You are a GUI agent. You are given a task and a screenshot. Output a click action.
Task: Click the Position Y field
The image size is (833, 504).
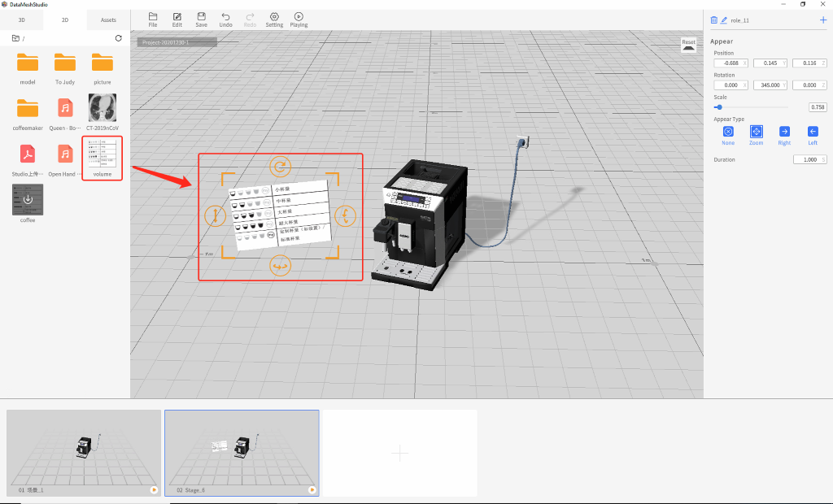(770, 63)
